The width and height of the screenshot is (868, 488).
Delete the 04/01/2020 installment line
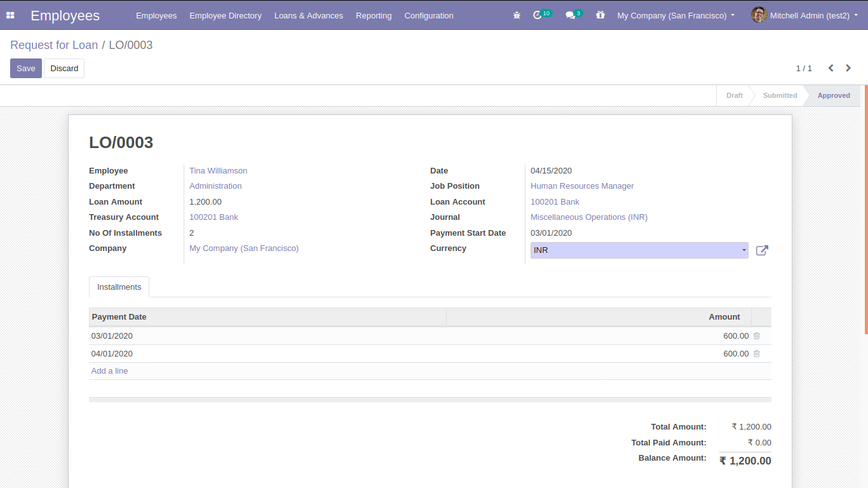pyautogui.click(x=756, y=354)
